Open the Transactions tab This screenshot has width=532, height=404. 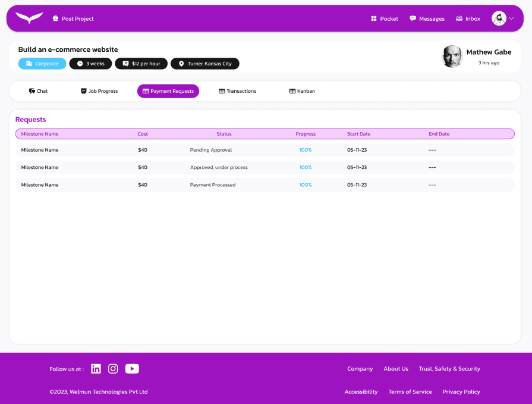pyautogui.click(x=238, y=91)
